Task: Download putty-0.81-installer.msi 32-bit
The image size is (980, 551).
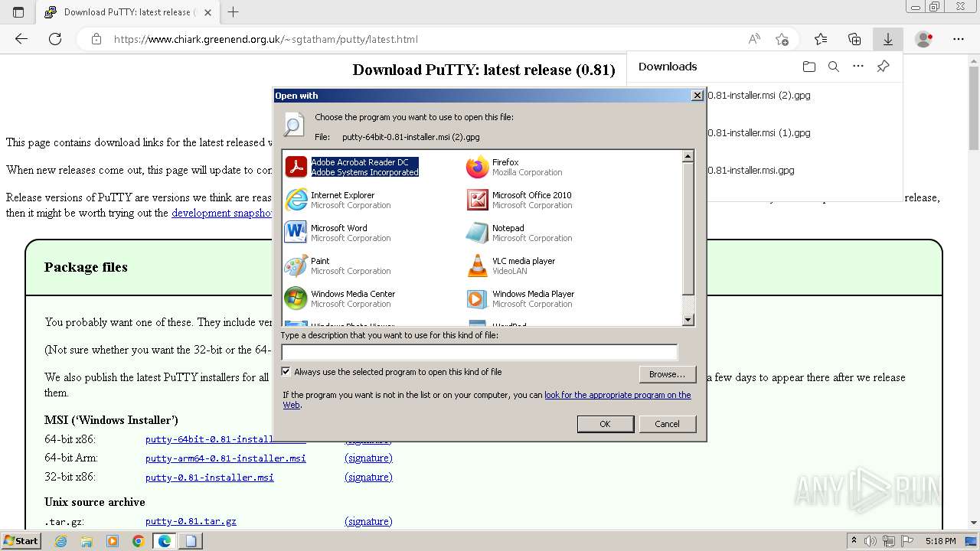Action: pyautogui.click(x=210, y=477)
